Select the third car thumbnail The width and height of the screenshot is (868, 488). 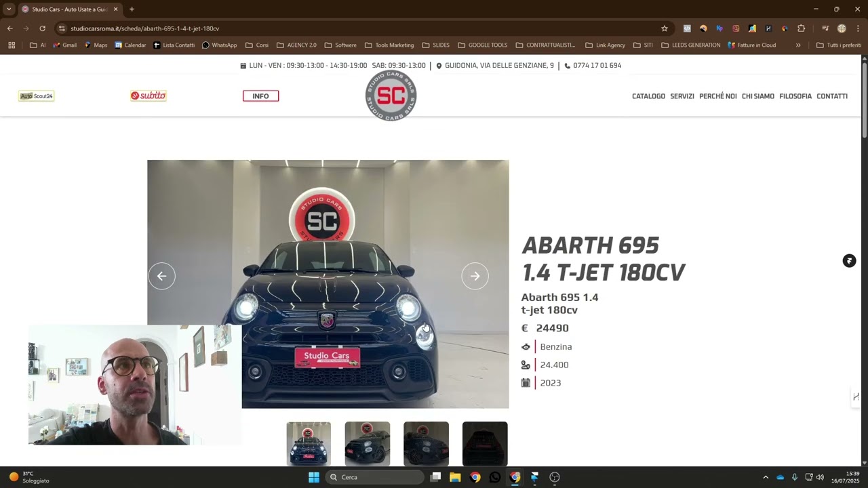426,444
